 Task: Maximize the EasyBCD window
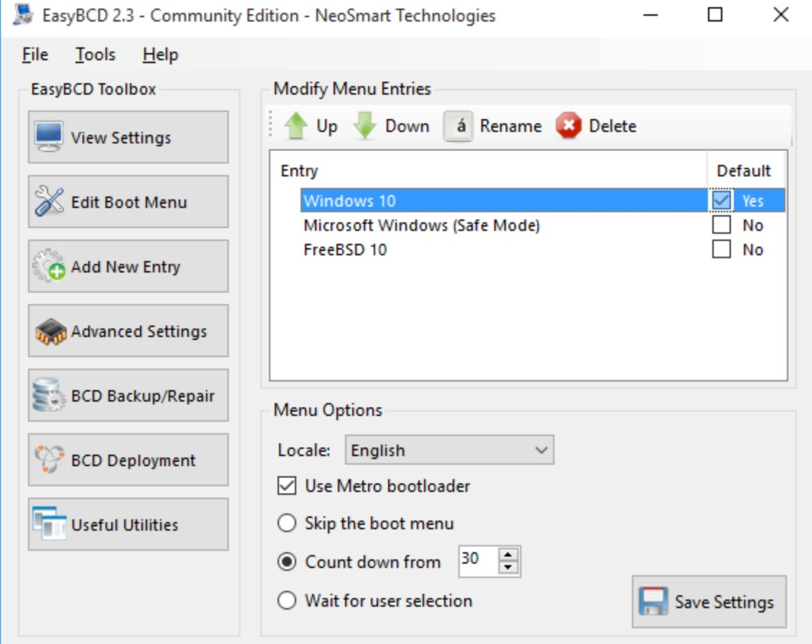pyautogui.click(x=715, y=15)
